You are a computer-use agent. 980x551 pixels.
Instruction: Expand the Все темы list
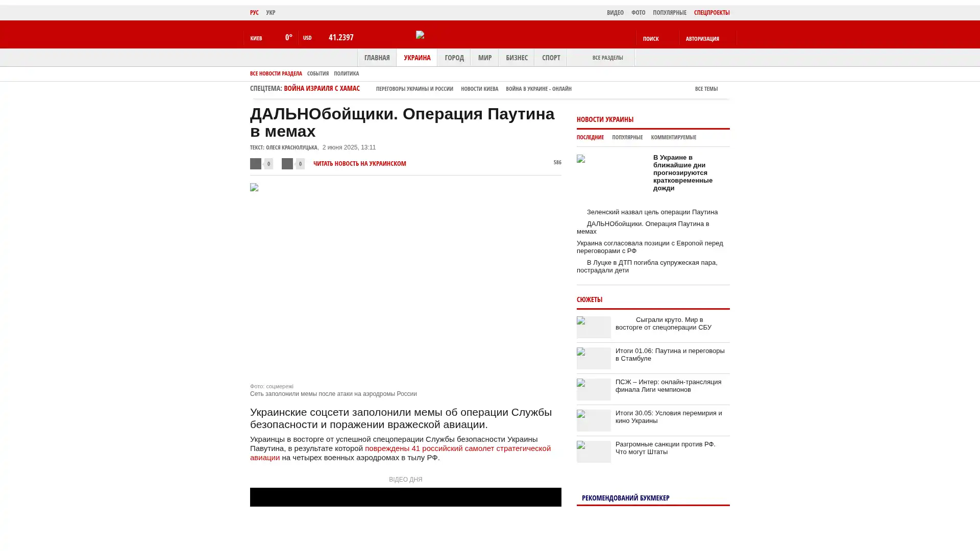click(706, 89)
